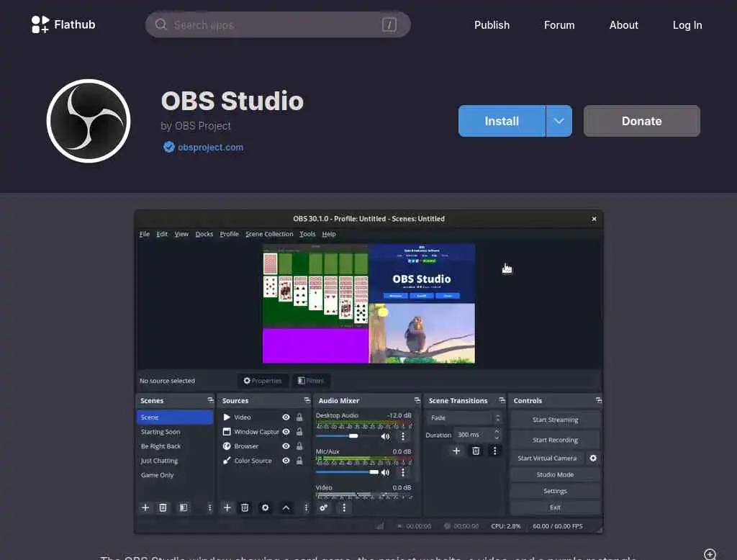This screenshot has height=560, width=737.
Task: Open the Docks menu in OBS
Action: [x=204, y=234]
